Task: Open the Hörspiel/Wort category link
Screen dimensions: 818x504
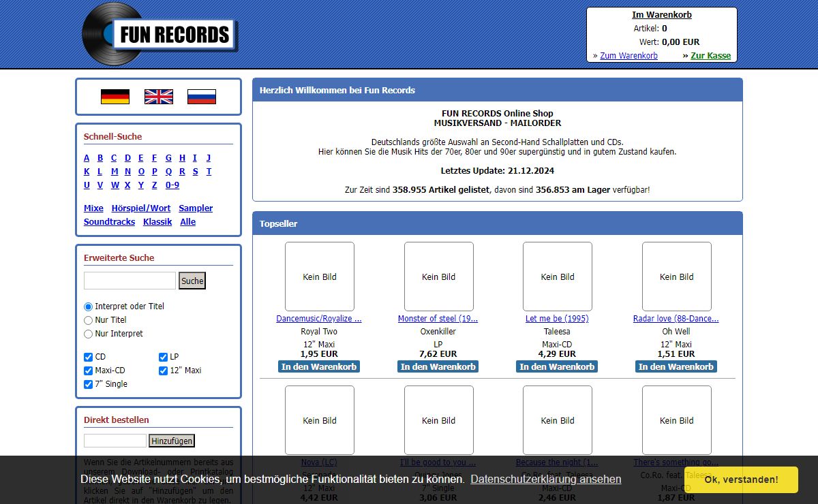Action: [x=141, y=208]
